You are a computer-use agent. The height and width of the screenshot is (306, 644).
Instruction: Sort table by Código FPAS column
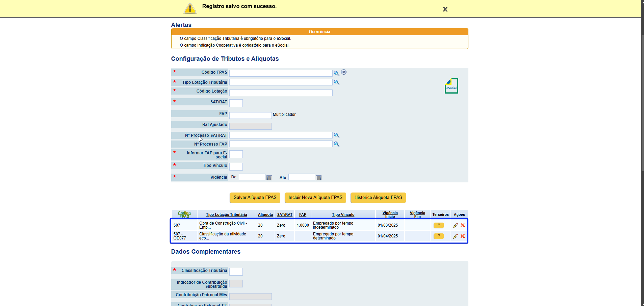pos(184,214)
